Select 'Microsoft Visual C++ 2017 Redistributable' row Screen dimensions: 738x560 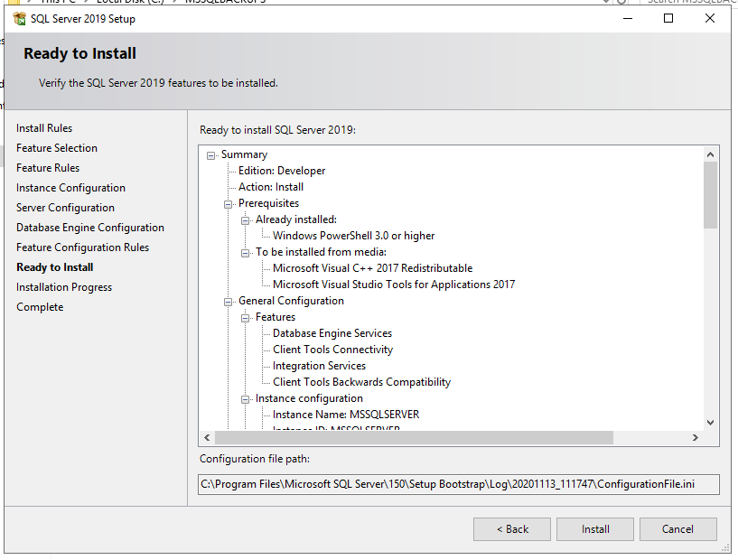[373, 268]
